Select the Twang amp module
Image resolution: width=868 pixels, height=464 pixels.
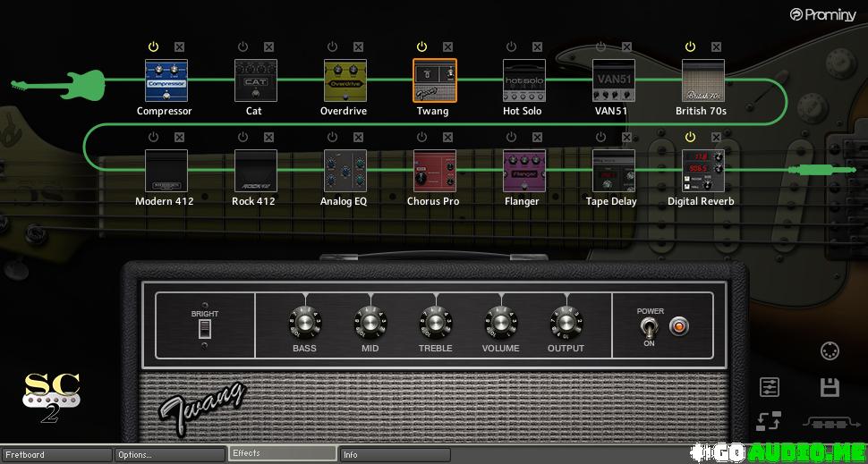click(435, 80)
